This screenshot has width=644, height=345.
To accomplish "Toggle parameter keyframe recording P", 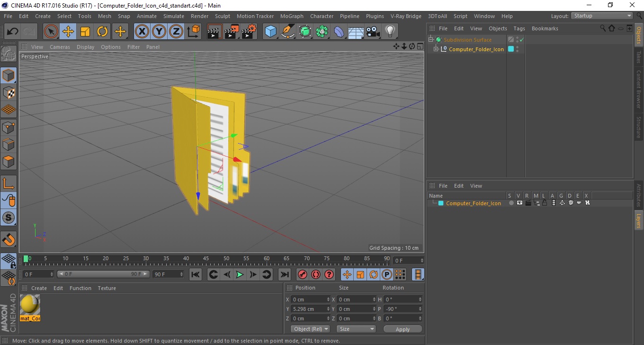I will click(387, 274).
